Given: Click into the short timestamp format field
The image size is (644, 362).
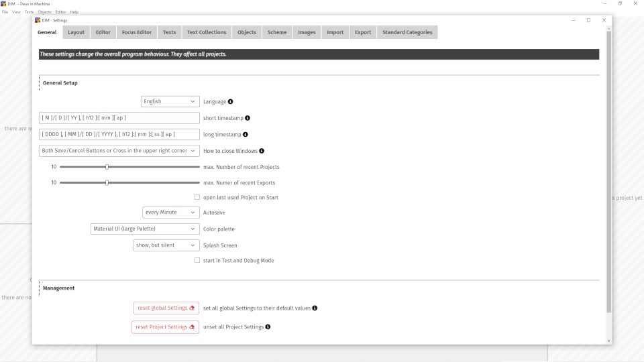Looking at the screenshot, I should [x=119, y=118].
